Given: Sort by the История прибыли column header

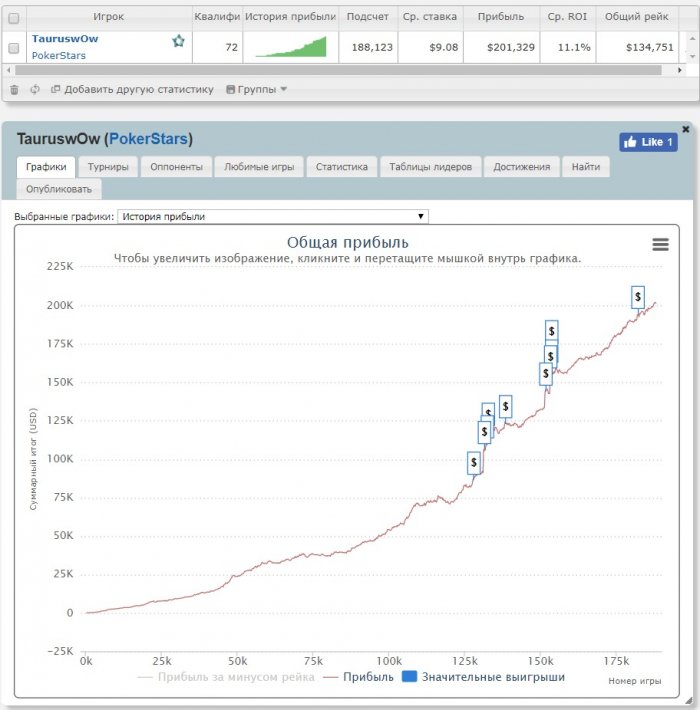Looking at the screenshot, I should pyautogui.click(x=290, y=17).
